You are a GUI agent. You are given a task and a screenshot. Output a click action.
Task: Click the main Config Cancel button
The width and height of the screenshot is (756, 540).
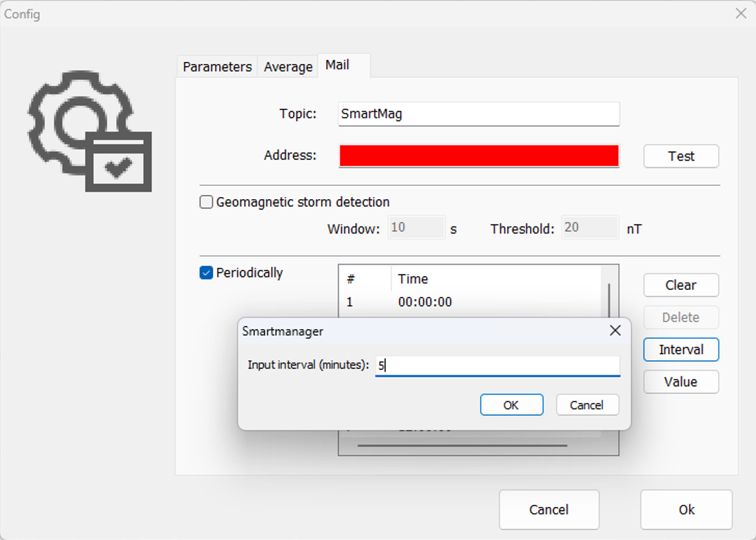click(x=549, y=510)
